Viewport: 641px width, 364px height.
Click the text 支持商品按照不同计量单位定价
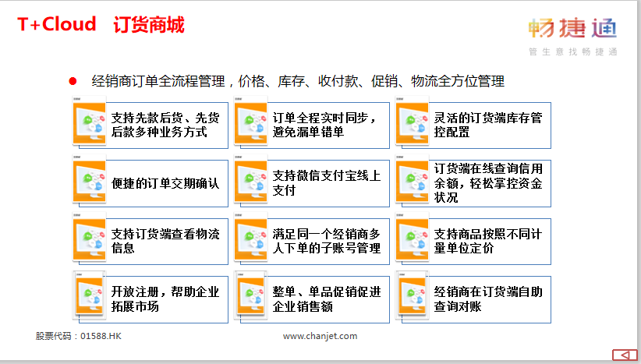pos(488,241)
